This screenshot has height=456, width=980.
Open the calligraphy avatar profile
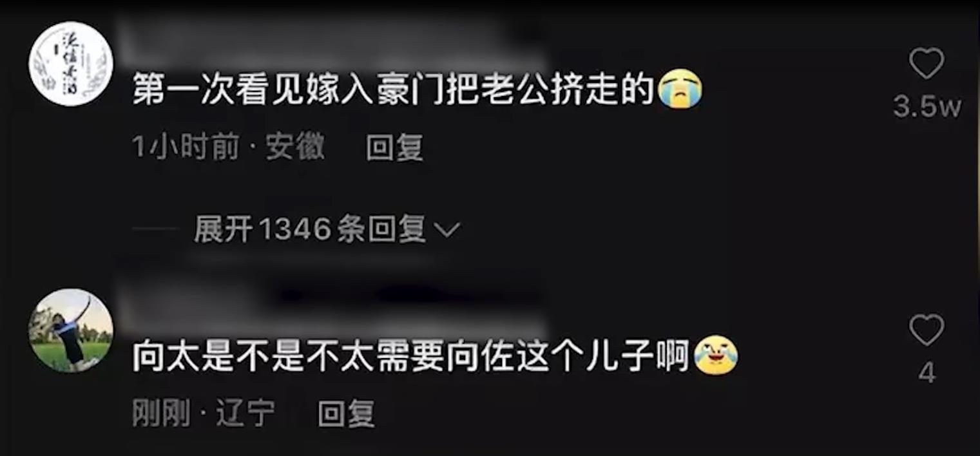71,64
